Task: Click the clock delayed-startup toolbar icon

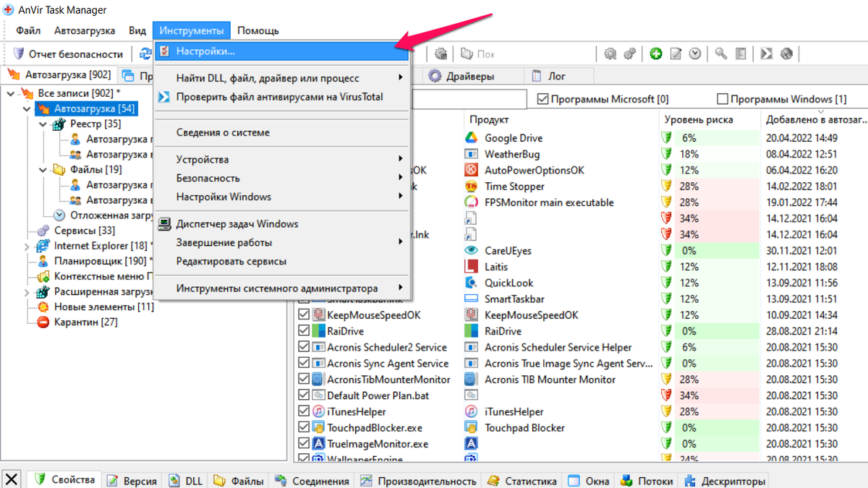Action: click(694, 53)
